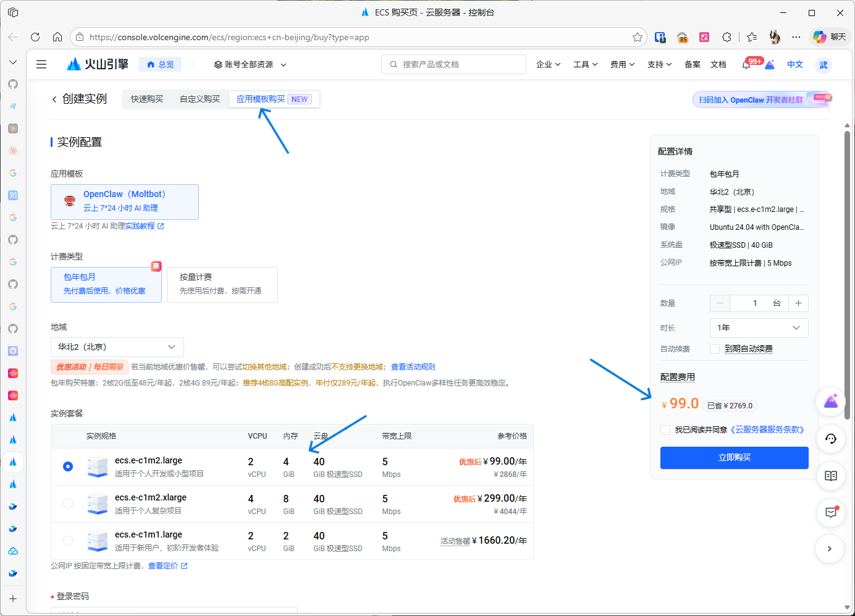The image size is (855, 616).
Task: Switch to the 快速购买 tab
Action: (x=146, y=98)
